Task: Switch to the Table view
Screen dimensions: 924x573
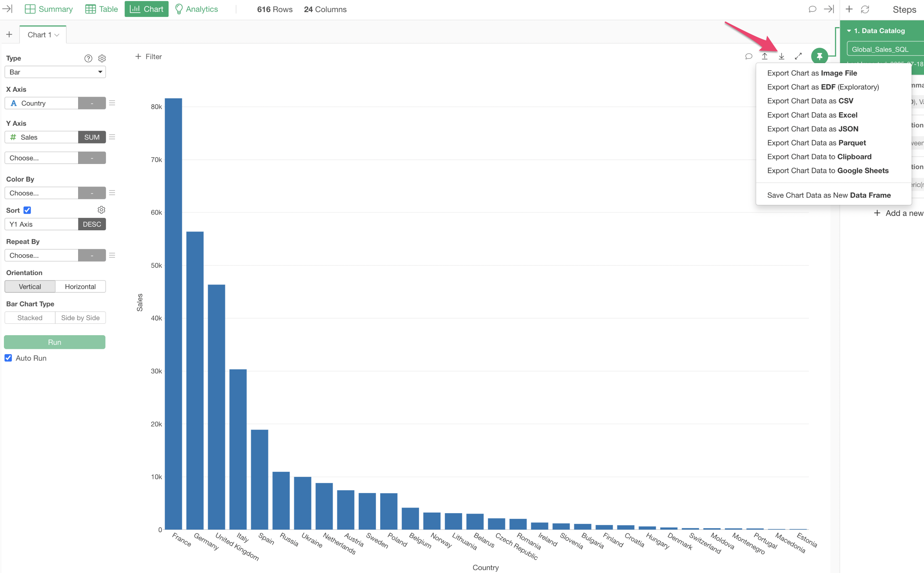Action: click(x=102, y=9)
